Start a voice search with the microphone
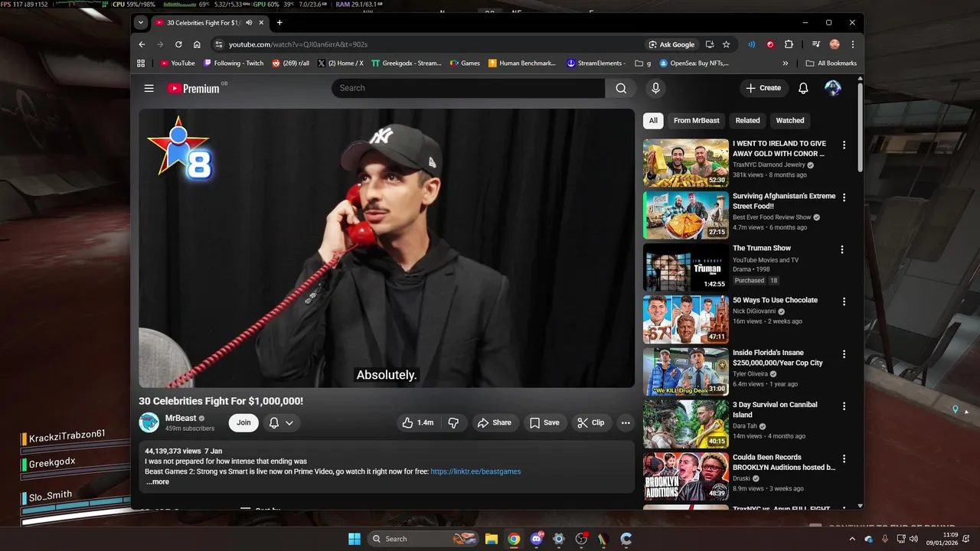Viewport: 980px width, 551px height. pyautogui.click(x=655, y=88)
